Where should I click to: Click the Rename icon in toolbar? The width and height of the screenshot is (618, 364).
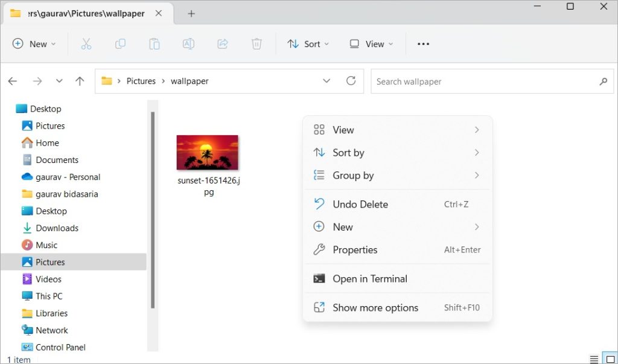tap(188, 43)
